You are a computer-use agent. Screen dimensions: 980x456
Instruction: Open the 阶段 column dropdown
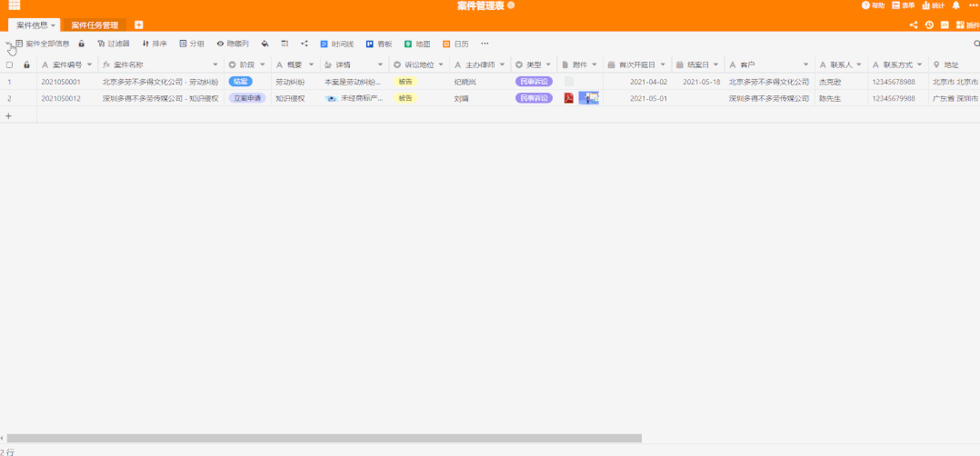click(263, 64)
